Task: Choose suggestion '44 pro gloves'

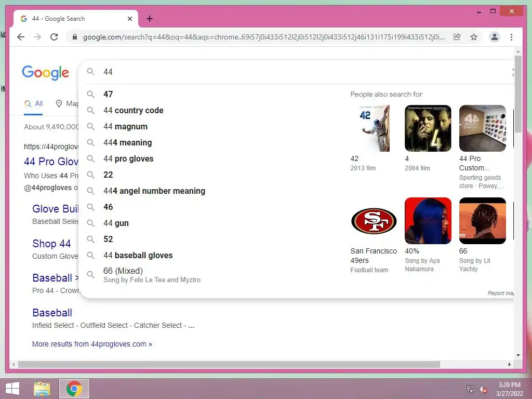Action: [x=214, y=159]
